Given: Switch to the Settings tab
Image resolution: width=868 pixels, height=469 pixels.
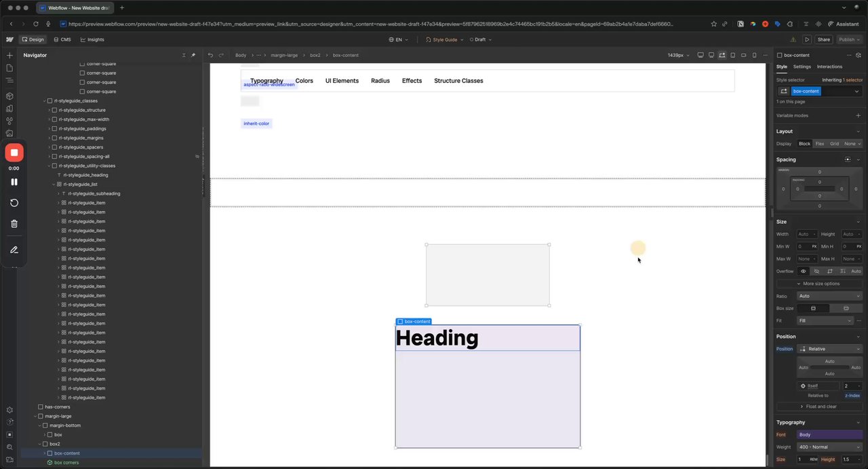Looking at the screenshot, I should 802,67.
